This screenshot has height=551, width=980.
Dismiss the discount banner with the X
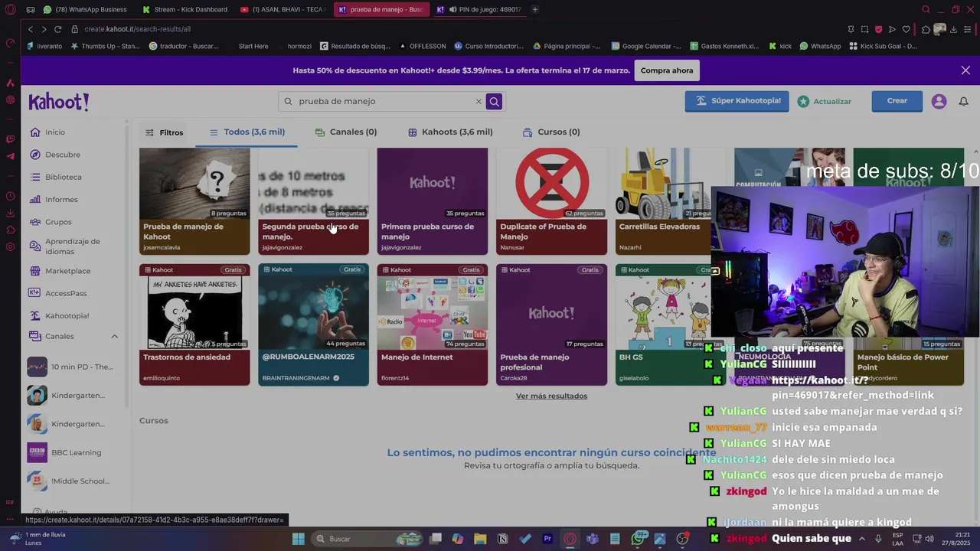[965, 70]
